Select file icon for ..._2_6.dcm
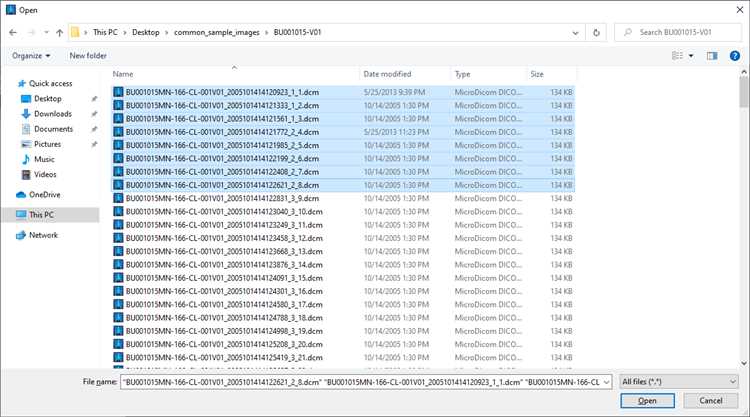 tap(118, 159)
